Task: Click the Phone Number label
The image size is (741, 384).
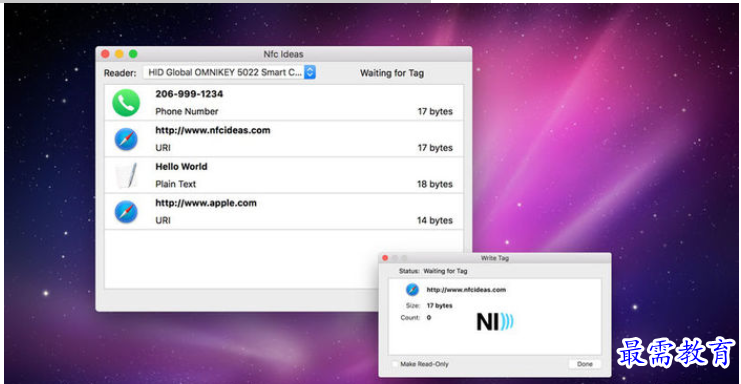Action: click(187, 111)
